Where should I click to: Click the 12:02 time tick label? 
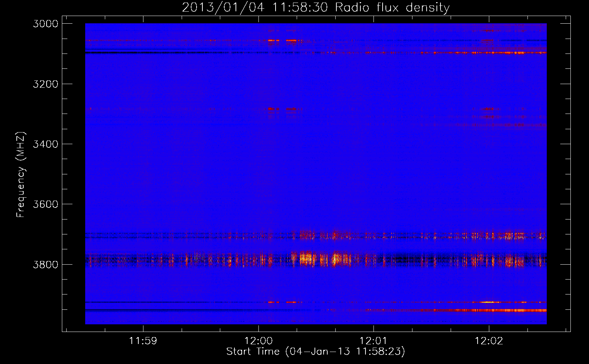pyautogui.click(x=489, y=341)
